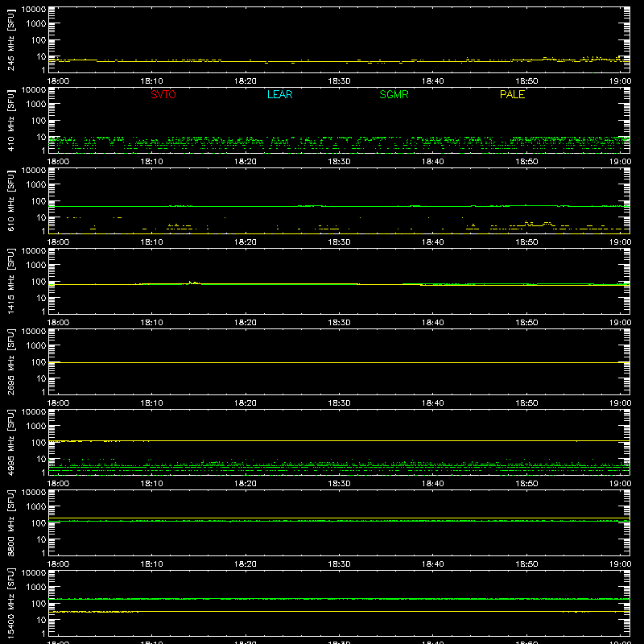
Task: Click the yellow PALE legend label
Action: click(512, 94)
